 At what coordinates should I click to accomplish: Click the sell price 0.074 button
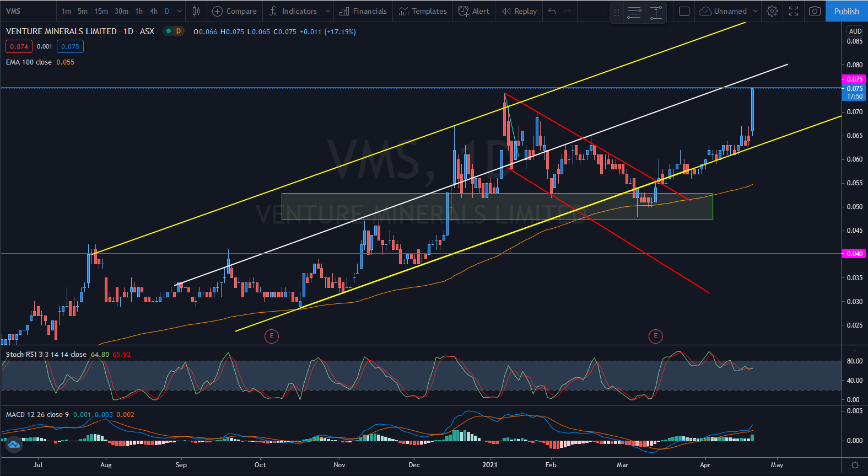tap(19, 46)
